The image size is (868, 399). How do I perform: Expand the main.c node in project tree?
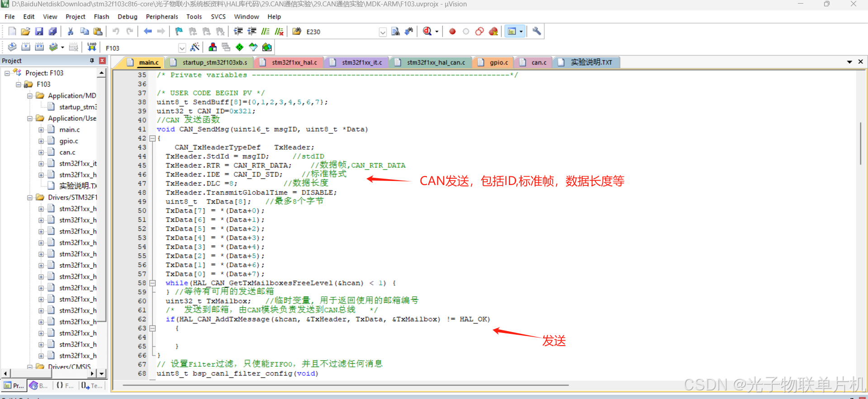click(41, 129)
